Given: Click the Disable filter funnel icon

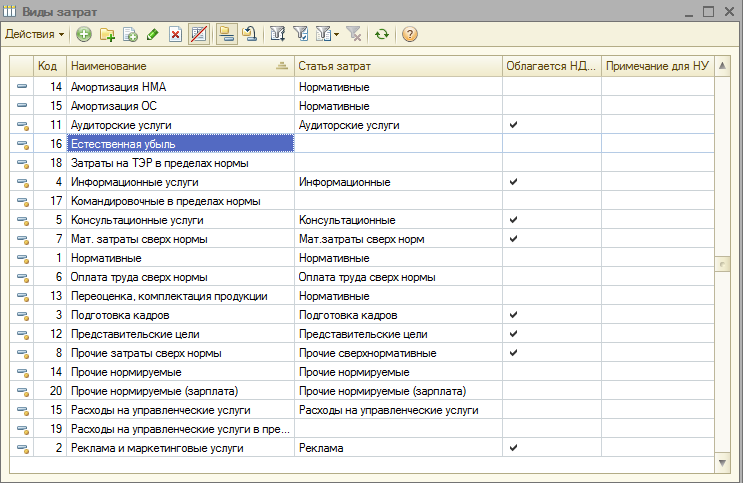Looking at the screenshot, I should coord(353,34).
